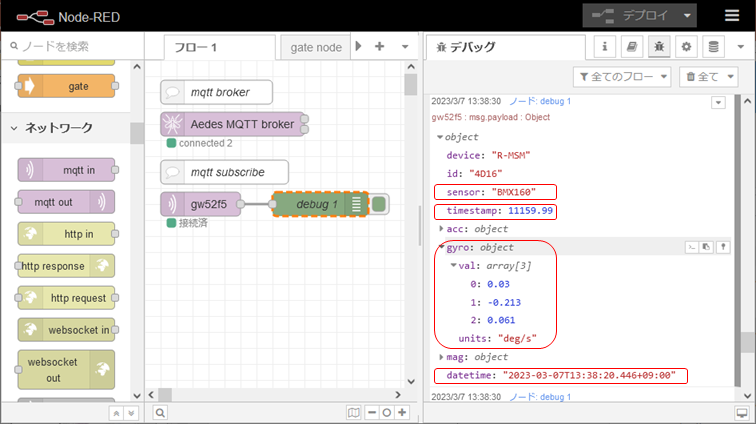The image size is (756, 424).
Task: Open the node information sidebar tab
Action: (606, 46)
